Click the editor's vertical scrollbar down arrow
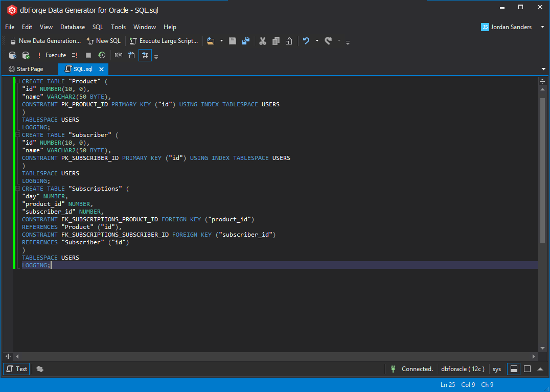Image resolution: width=550 pixels, height=392 pixels. pyautogui.click(x=543, y=348)
